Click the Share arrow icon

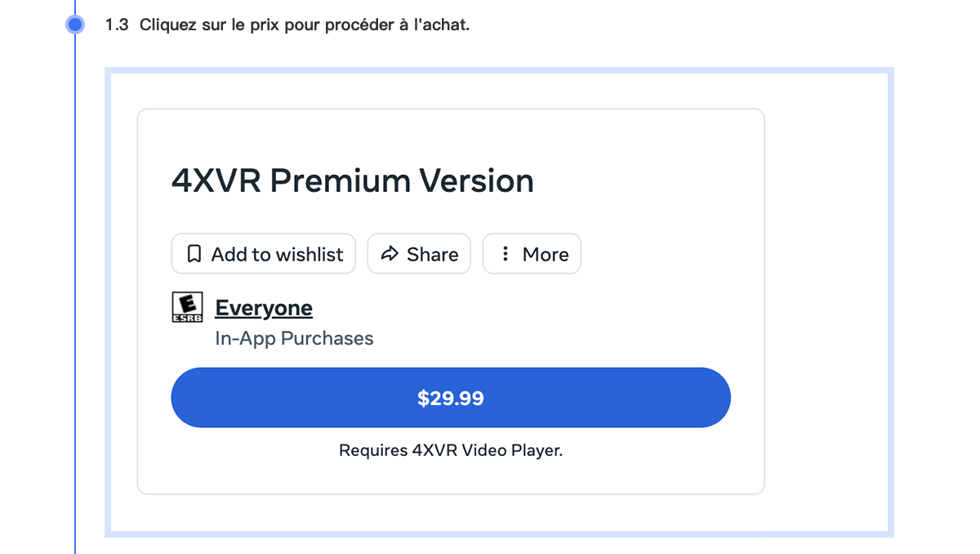390,254
